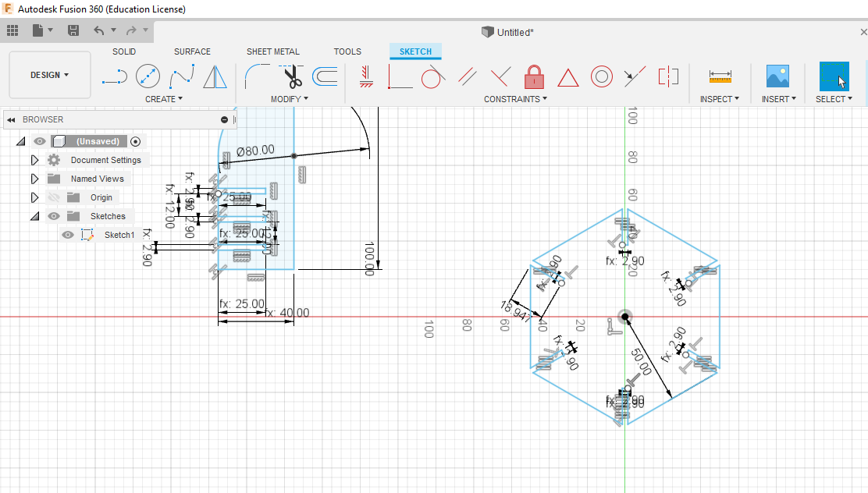Select the Spline tool

[x=182, y=76]
